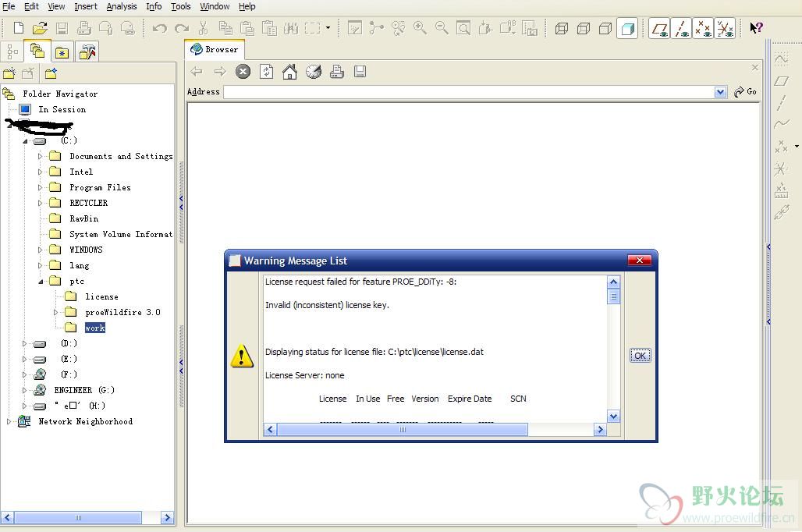The image size is (802, 532).
Task: Select the Shading display mode icon
Action: (626, 29)
